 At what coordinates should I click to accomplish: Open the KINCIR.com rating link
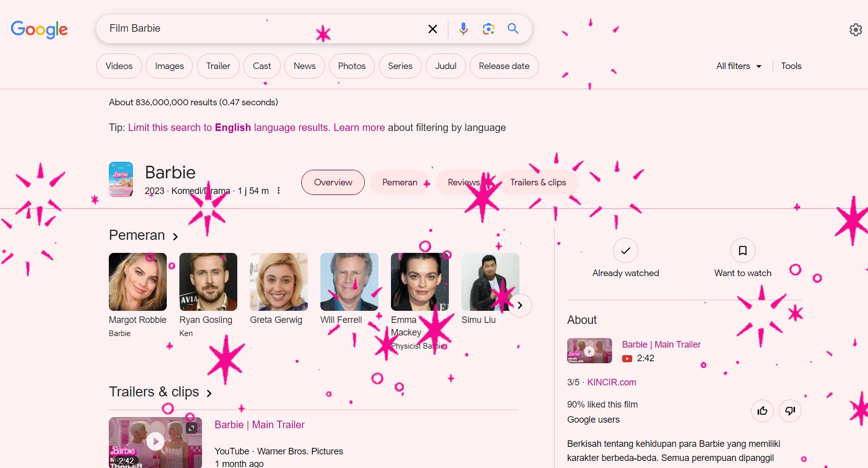[612, 382]
